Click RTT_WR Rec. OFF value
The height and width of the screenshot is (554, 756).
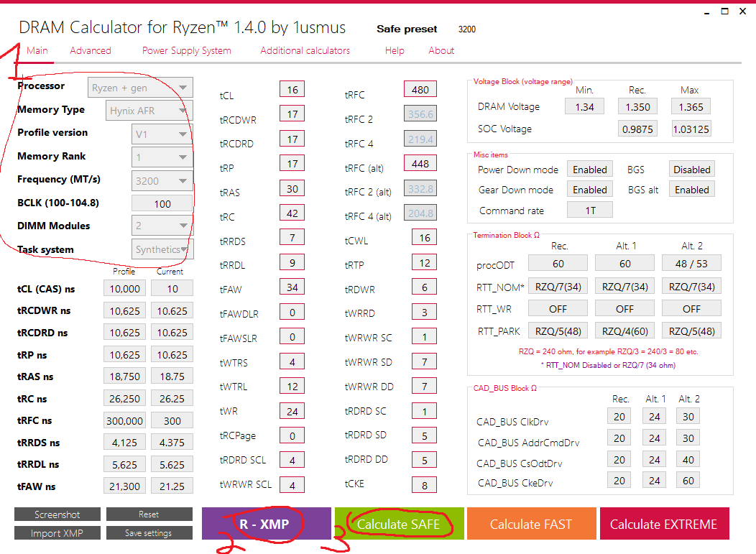tap(558, 309)
